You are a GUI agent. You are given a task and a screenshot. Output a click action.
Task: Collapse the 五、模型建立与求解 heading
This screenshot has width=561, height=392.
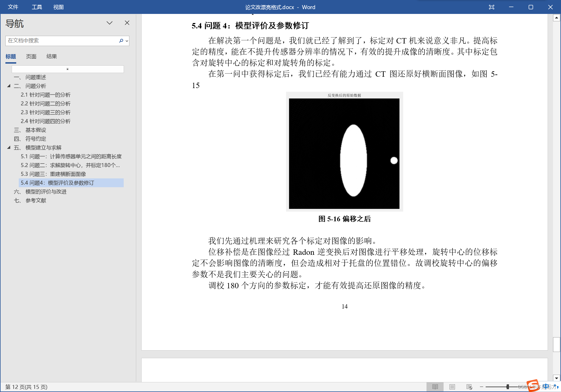point(9,147)
